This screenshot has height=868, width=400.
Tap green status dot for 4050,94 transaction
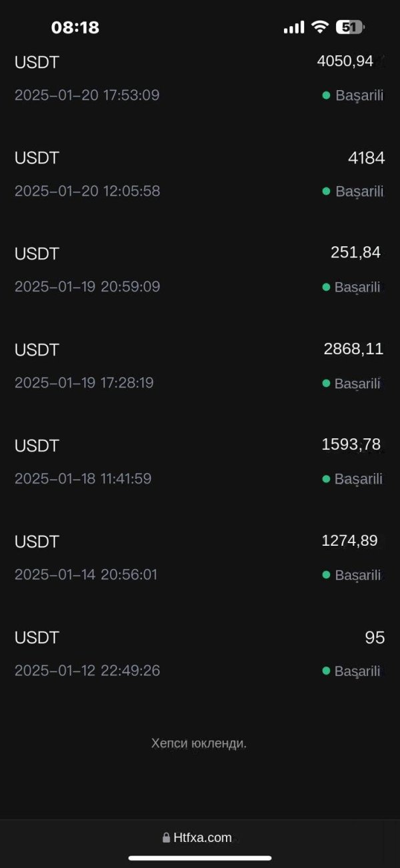[326, 95]
